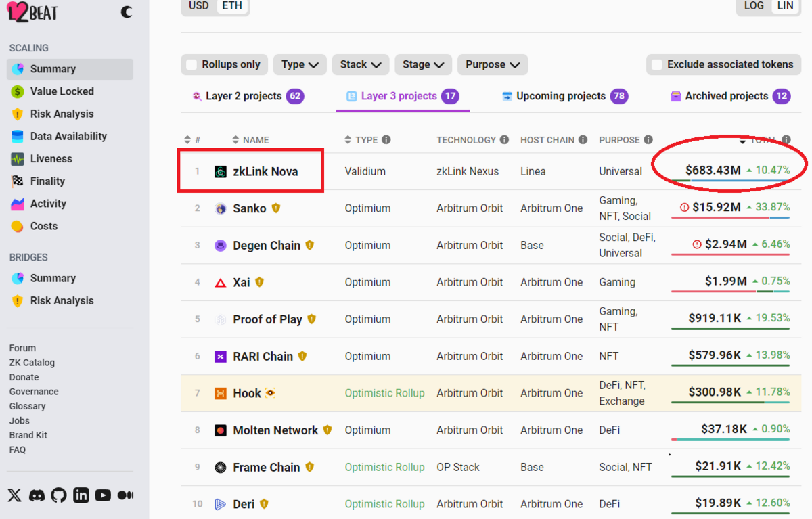The image size is (812, 519).
Task: Open Liveness in sidebar
Action: coord(70,158)
